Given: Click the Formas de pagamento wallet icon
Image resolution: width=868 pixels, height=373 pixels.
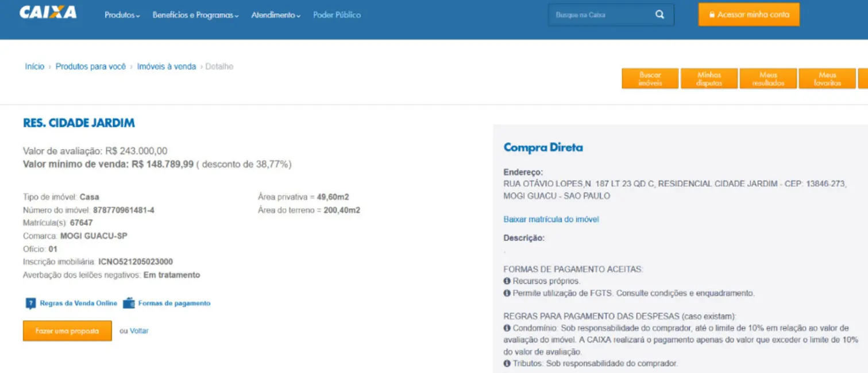Looking at the screenshot, I should point(129,303).
